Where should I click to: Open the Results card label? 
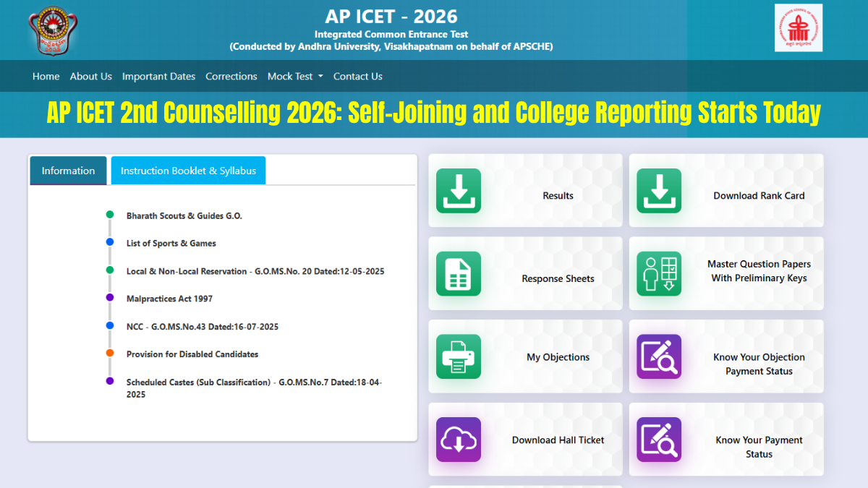(558, 196)
